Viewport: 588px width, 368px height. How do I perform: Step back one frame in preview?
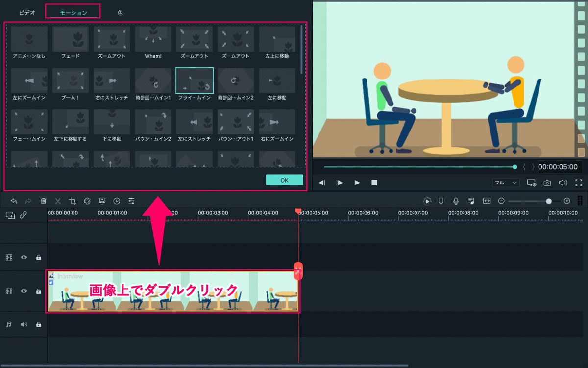[x=322, y=183]
